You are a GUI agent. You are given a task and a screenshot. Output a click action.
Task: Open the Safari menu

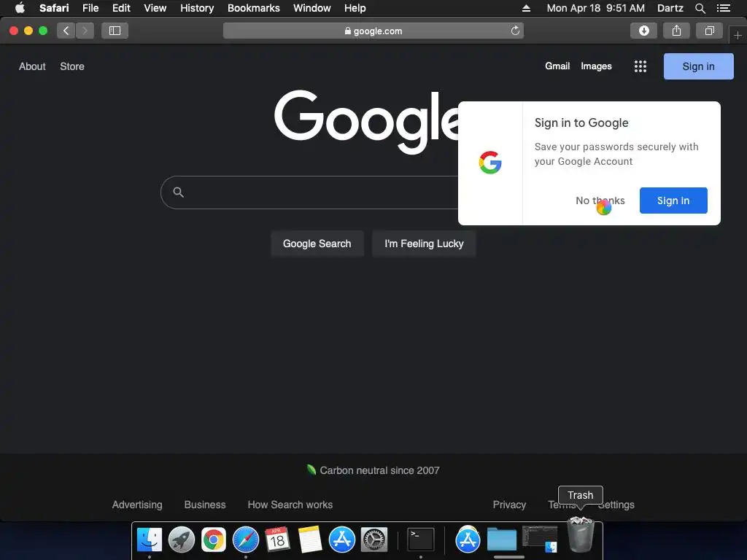pos(54,8)
